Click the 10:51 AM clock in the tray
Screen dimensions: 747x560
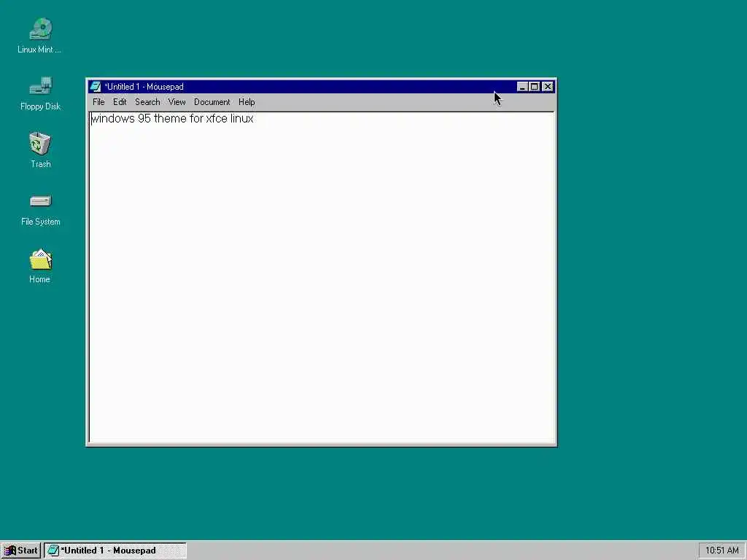pos(721,551)
